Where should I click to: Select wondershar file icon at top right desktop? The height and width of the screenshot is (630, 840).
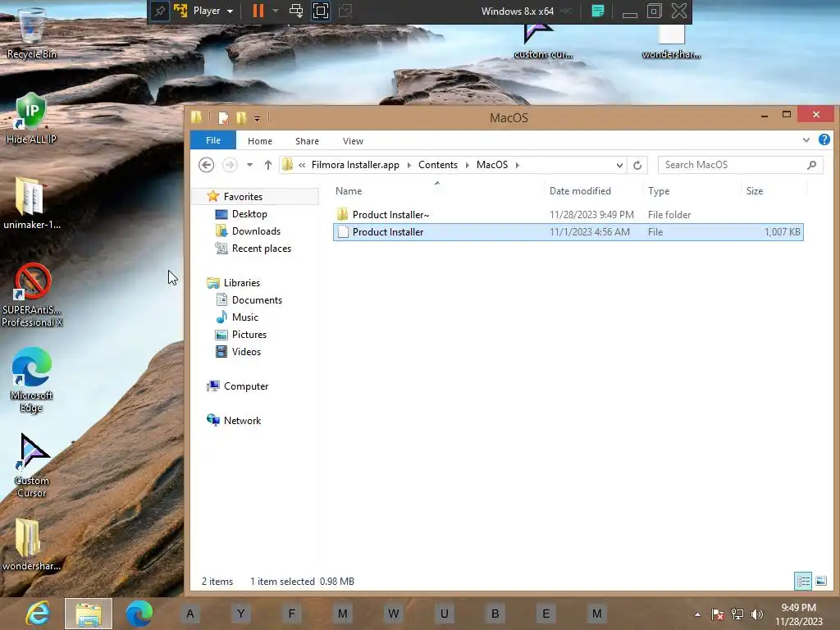[x=671, y=41]
